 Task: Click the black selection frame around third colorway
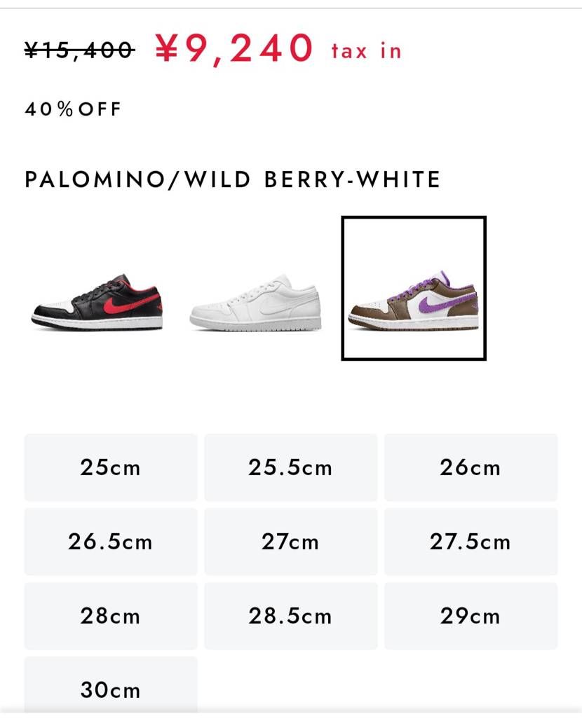(413, 219)
